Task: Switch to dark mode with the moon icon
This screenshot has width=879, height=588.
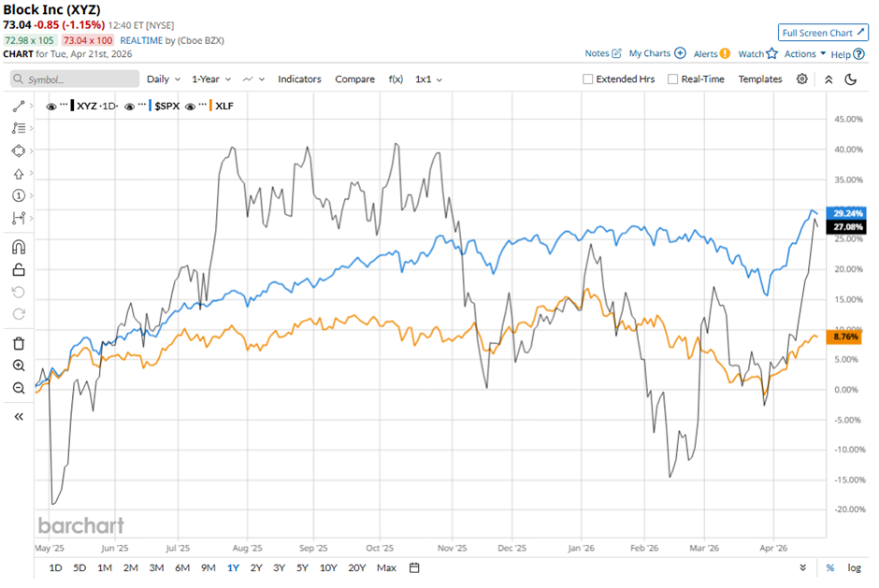Action: coord(851,79)
